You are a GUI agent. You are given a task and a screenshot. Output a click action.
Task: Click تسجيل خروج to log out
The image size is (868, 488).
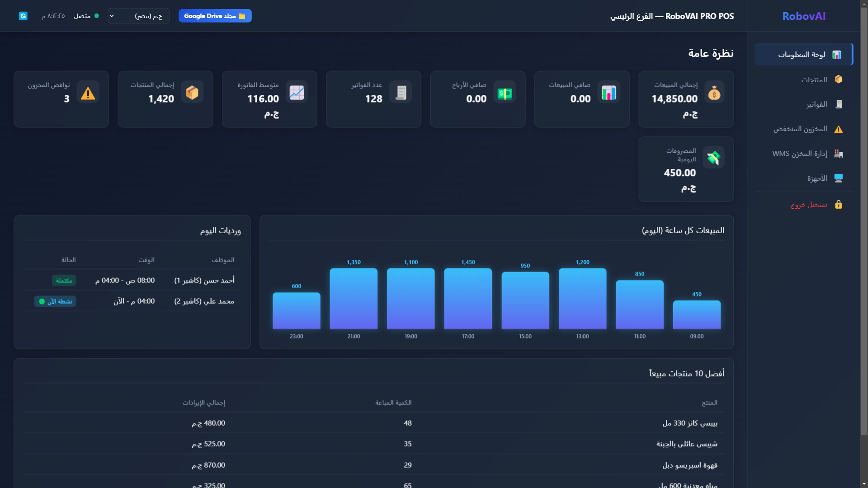[803, 205]
